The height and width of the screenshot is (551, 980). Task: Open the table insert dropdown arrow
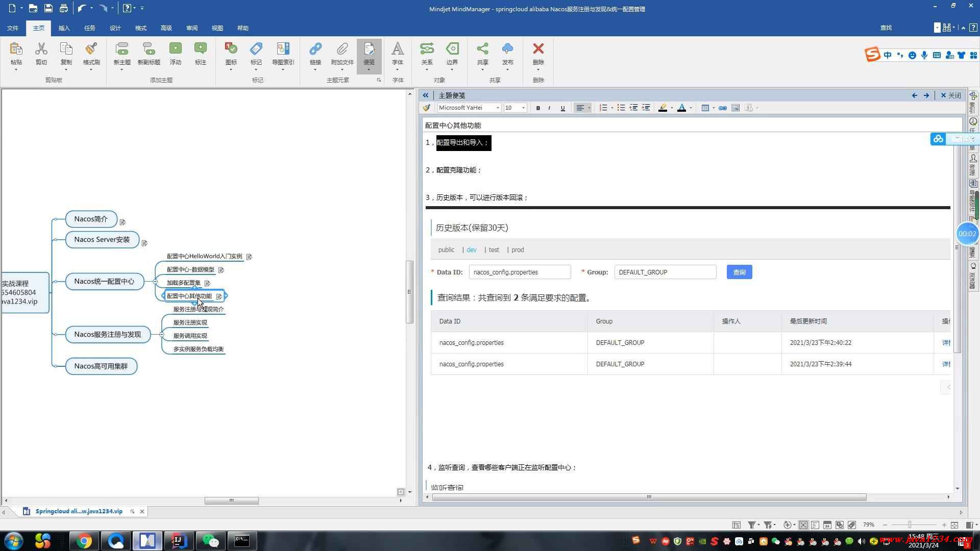[x=714, y=108]
